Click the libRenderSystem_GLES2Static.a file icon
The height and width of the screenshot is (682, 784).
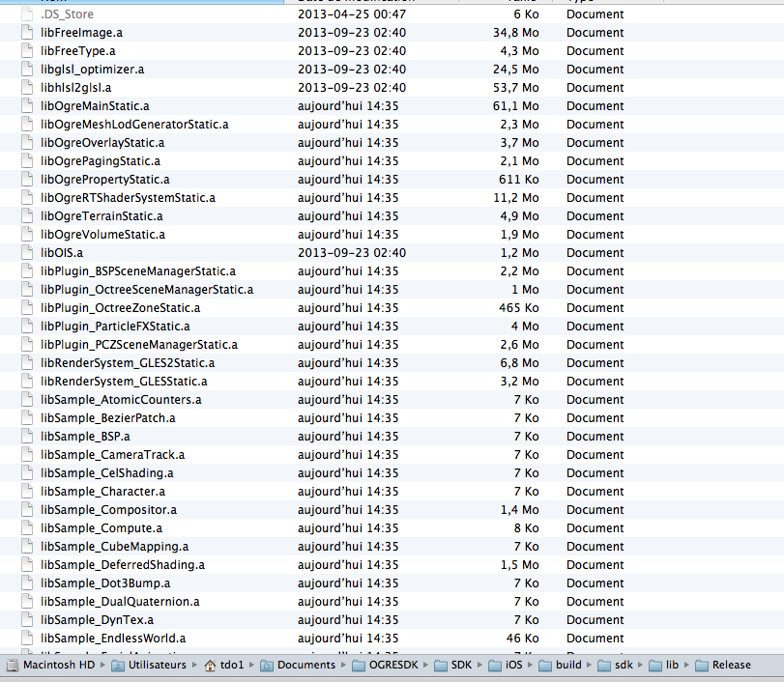point(27,362)
